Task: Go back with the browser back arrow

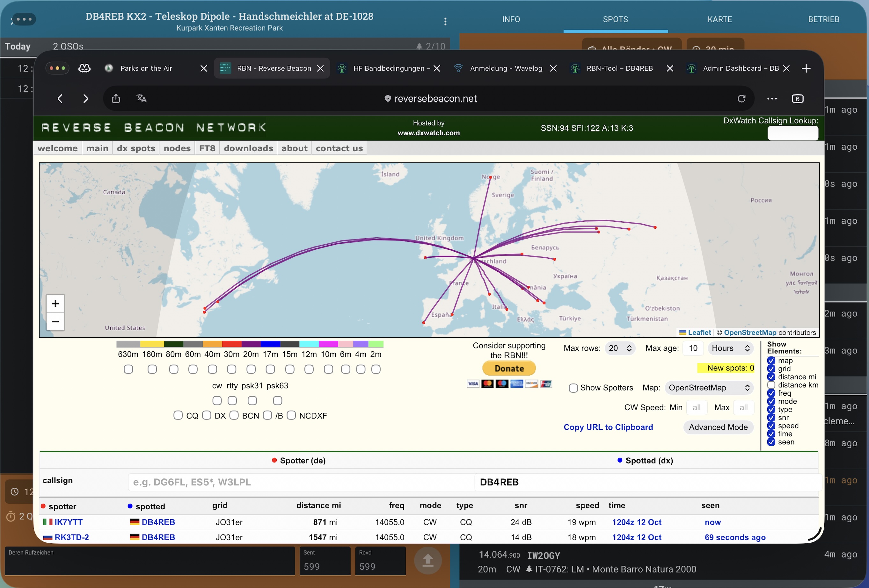Action: pos(60,99)
